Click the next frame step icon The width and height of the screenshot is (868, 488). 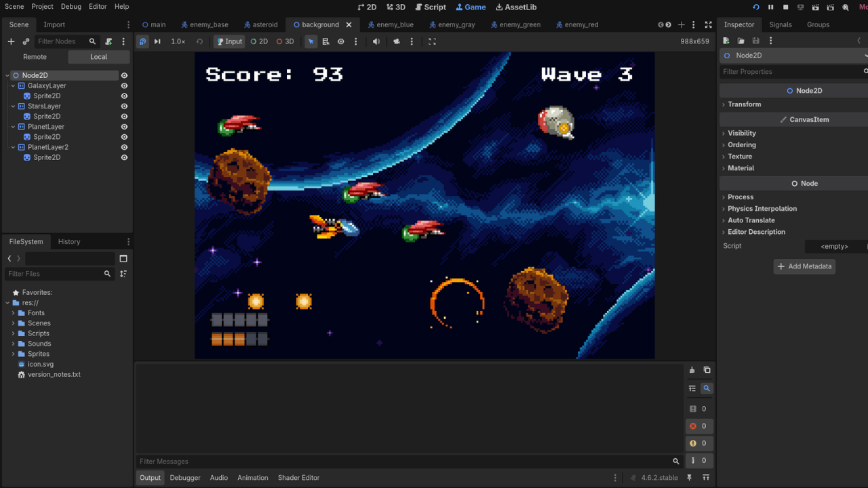157,41
